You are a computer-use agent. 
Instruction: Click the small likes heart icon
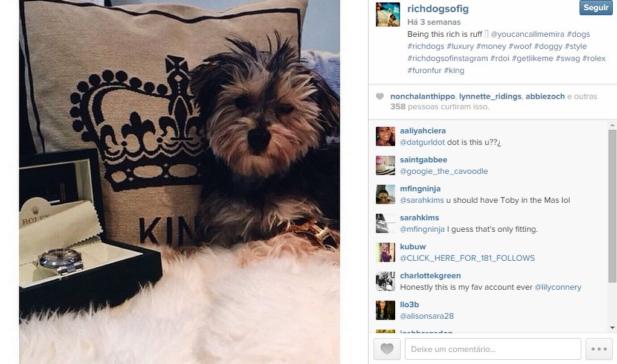(380, 97)
